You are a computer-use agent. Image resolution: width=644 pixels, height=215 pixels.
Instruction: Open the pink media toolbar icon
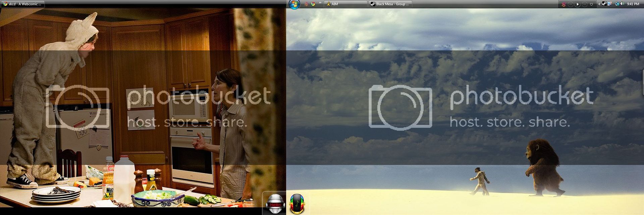pos(563,4)
